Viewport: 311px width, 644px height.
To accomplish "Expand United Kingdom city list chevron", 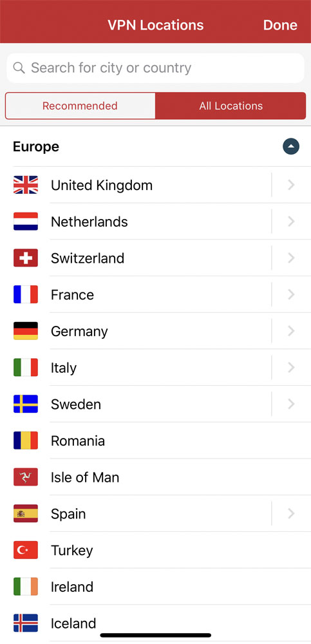I will tap(291, 185).
